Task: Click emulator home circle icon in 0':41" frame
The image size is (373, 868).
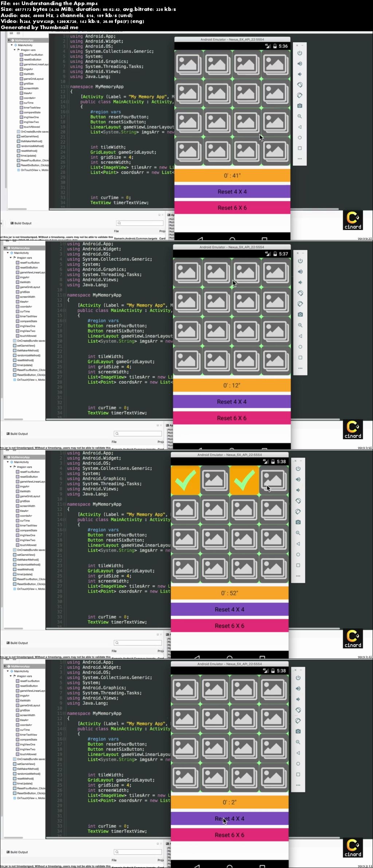Action: point(299,138)
